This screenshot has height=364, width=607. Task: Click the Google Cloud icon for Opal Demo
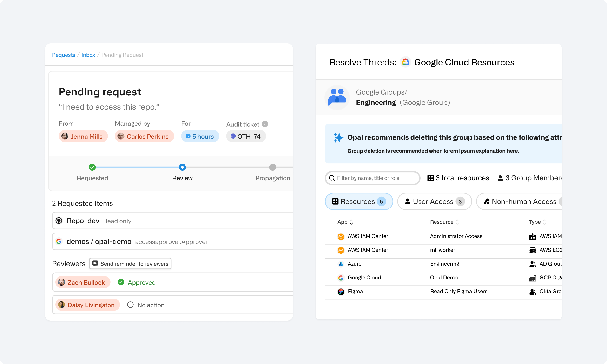(341, 277)
